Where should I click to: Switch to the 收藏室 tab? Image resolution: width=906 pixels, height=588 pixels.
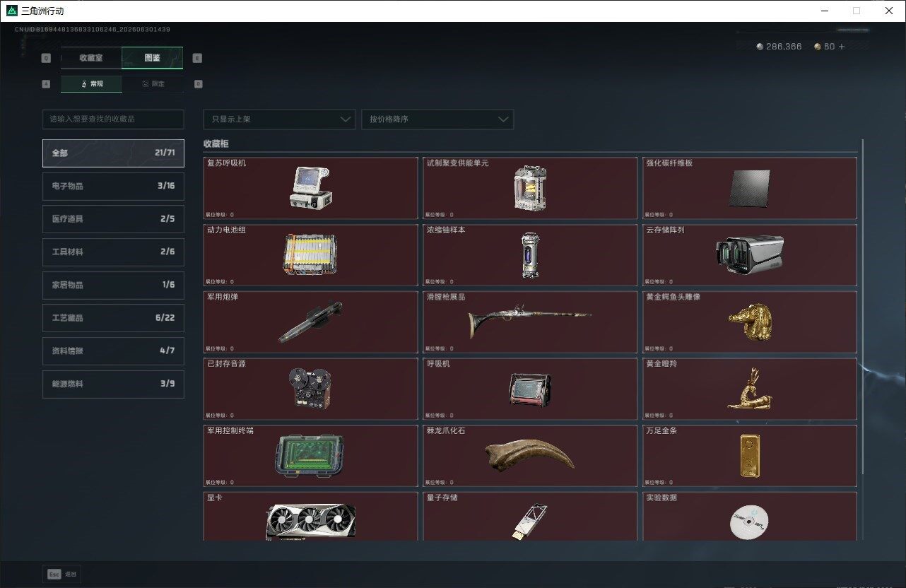coord(91,58)
